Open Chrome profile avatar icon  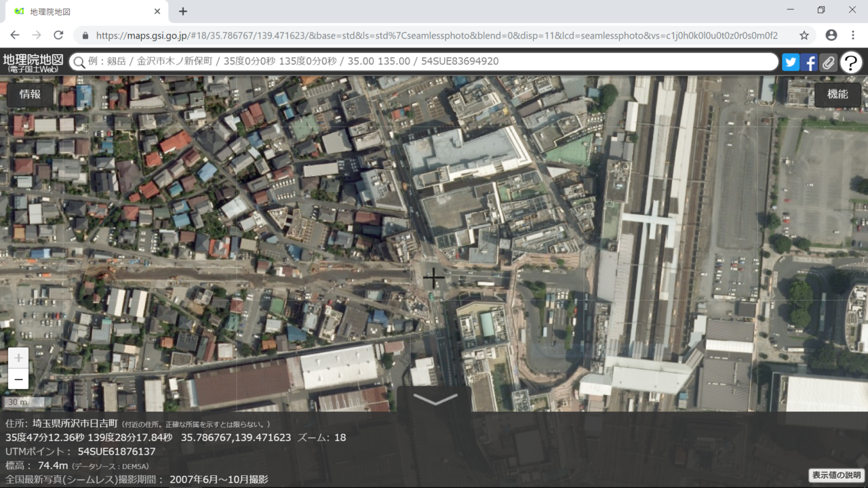(x=831, y=35)
